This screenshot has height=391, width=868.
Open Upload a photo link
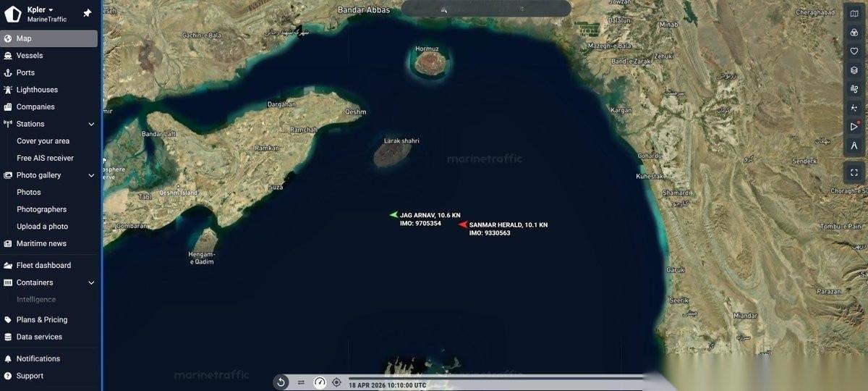point(43,227)
